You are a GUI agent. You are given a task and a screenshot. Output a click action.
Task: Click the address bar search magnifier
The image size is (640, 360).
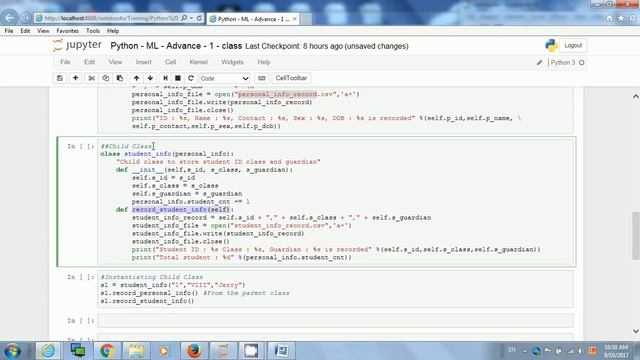point(184,18)
